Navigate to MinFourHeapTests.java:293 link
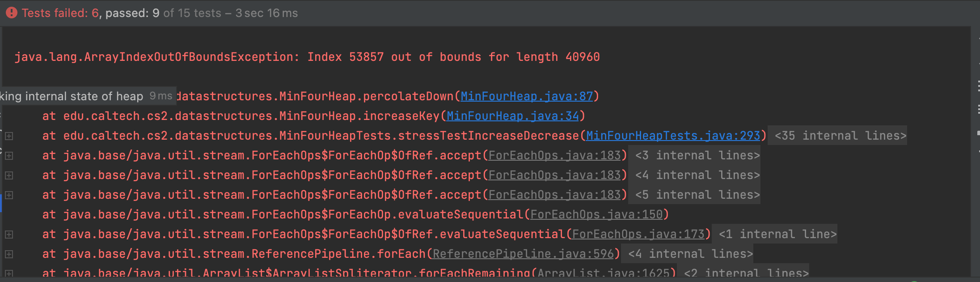 pyautogui.click(x=673, y=136)
